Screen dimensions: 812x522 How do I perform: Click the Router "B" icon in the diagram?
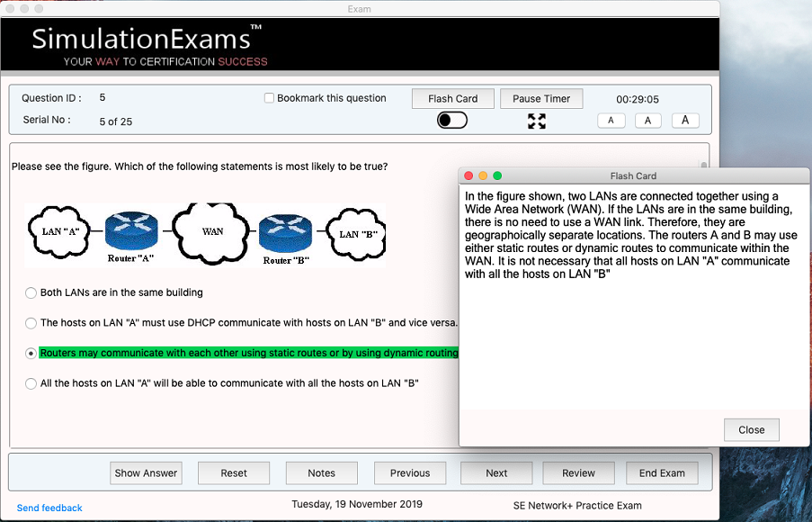click(285, 229)
